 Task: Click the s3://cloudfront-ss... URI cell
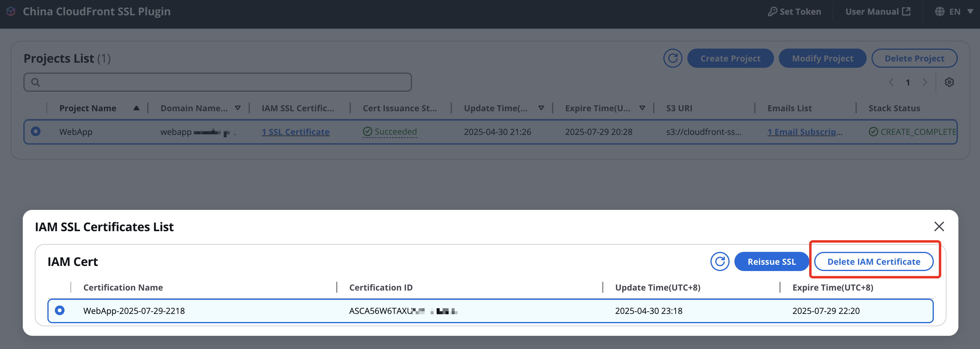pyautogui.click(x=704, y=132)
